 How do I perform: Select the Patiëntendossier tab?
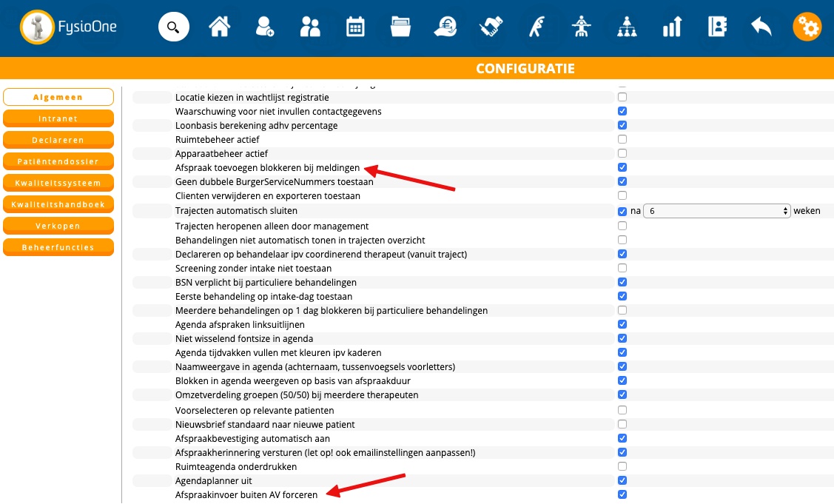coord(58,161)
